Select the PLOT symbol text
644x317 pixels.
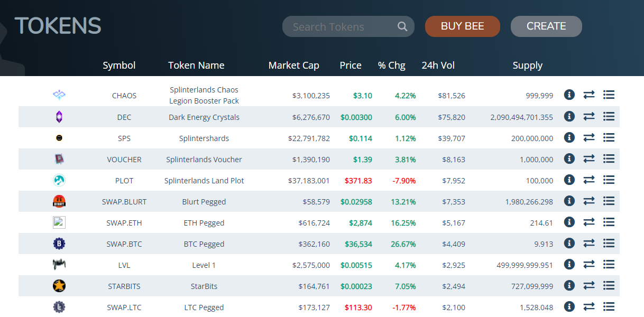pos(124,181)
